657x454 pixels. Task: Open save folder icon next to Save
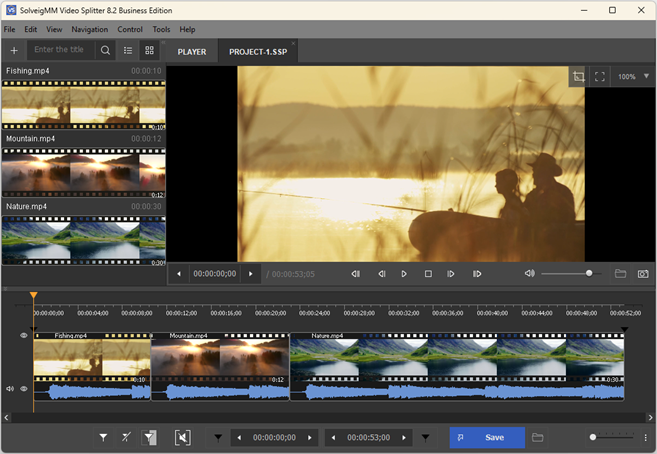click(x=538, y=438)
